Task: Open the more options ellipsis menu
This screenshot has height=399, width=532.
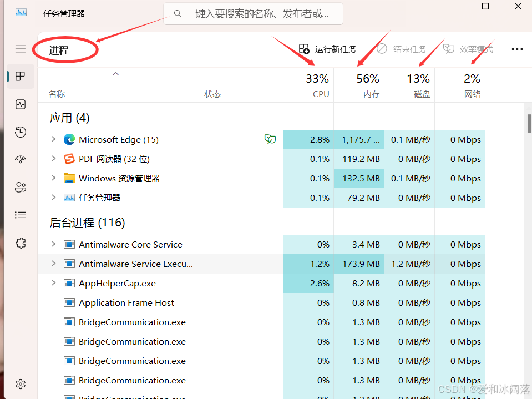Action: tap(517, 49)
